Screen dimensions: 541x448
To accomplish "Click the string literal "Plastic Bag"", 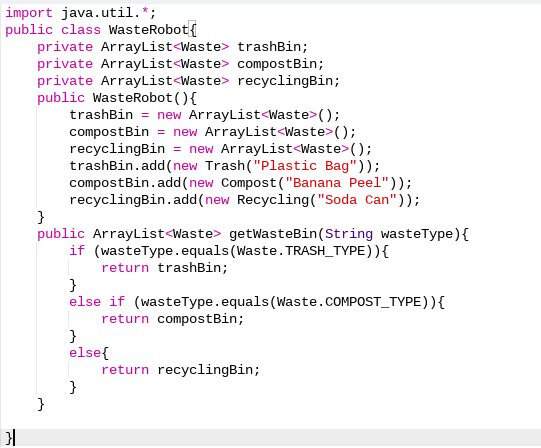I will pos(305,166).
